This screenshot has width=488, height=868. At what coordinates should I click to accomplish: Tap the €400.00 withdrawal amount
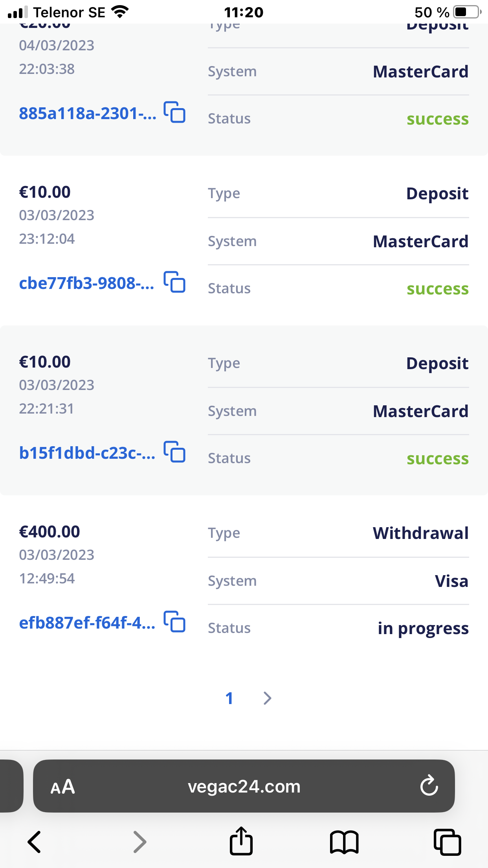click(x=50, y=532)
